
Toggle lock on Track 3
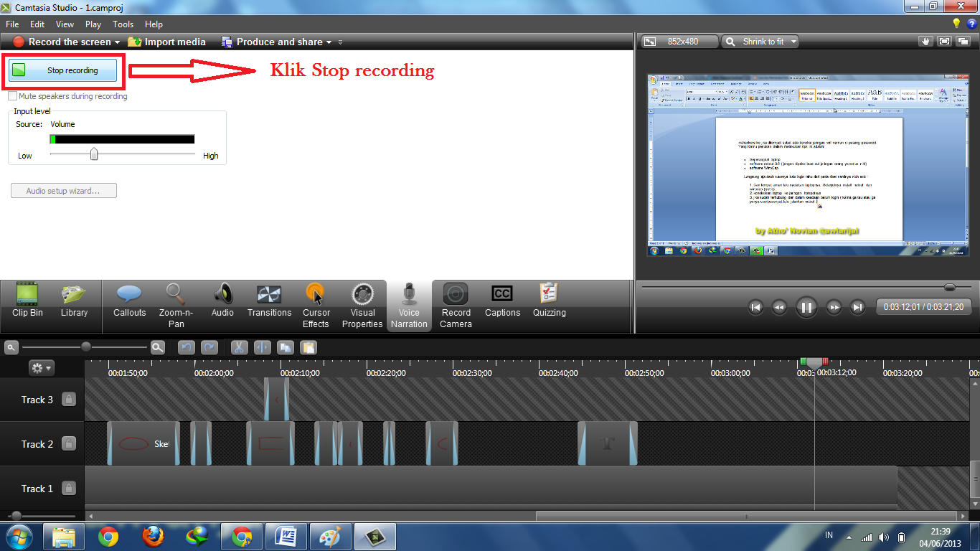click(69, 399)
